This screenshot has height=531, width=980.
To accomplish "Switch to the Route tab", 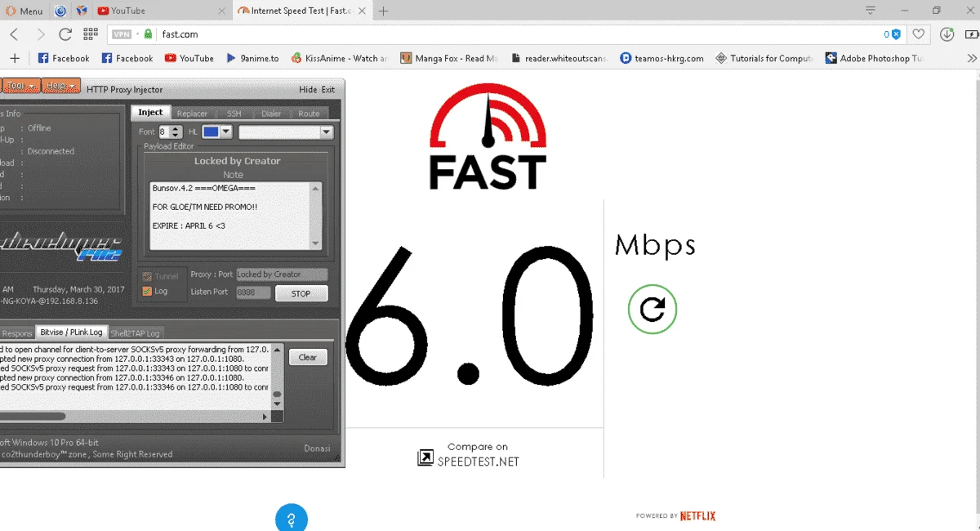I will pos(309,114).
